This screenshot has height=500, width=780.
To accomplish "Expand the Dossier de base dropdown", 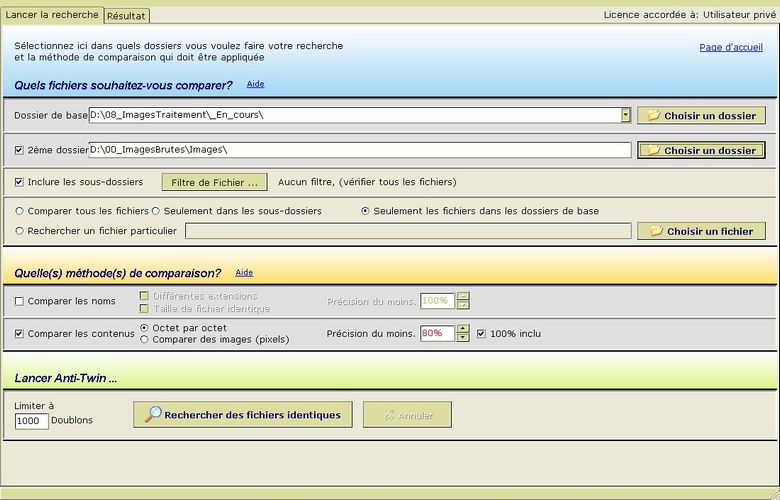I will click(x=626, y=115).
